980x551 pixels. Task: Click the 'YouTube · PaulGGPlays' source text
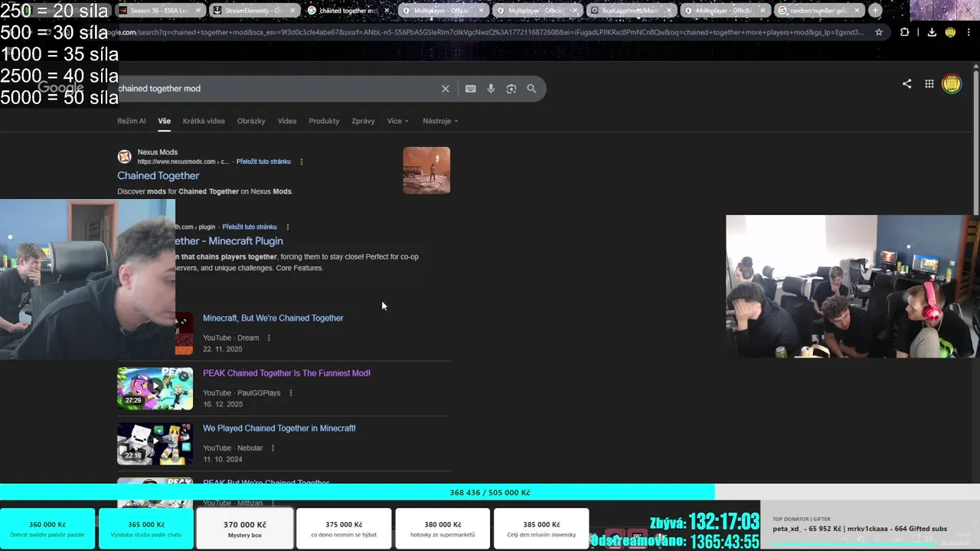242,393
